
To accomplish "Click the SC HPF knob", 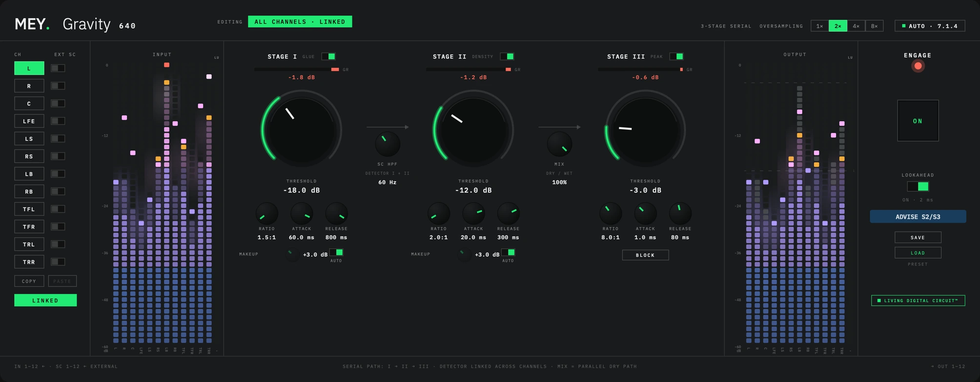I will [x=388, y=144].
